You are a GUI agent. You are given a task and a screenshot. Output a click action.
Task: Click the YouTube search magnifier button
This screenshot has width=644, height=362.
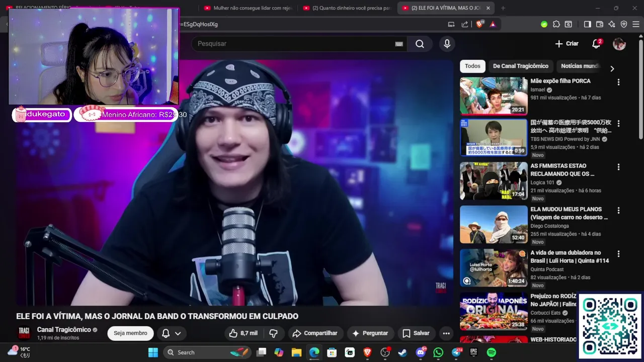tap(420, 44)
